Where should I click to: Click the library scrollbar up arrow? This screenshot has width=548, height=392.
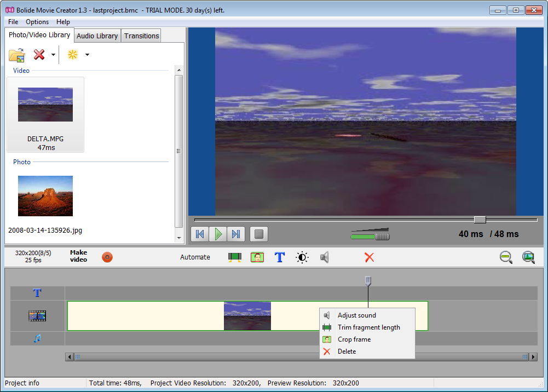coord(179,70)
